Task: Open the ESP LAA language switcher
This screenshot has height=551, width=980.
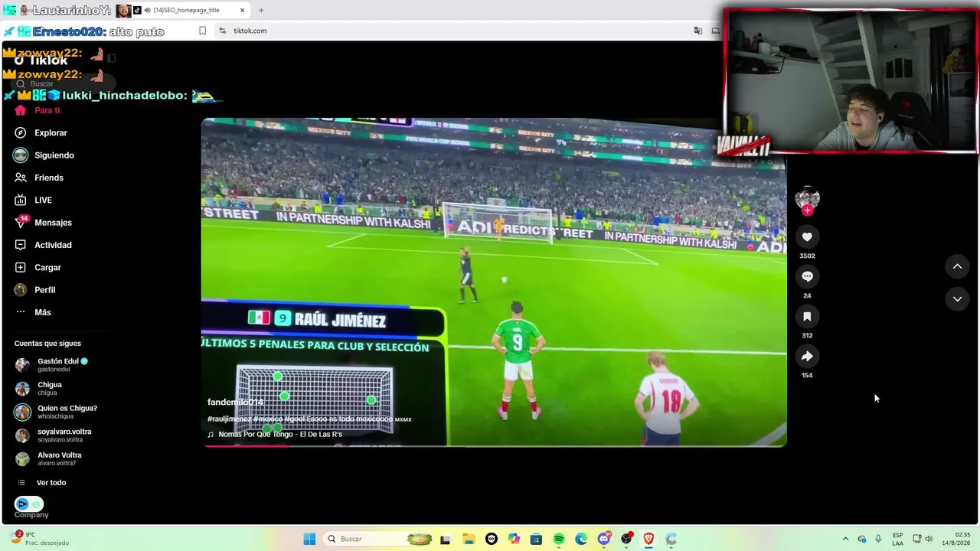Action: point(897,539)
